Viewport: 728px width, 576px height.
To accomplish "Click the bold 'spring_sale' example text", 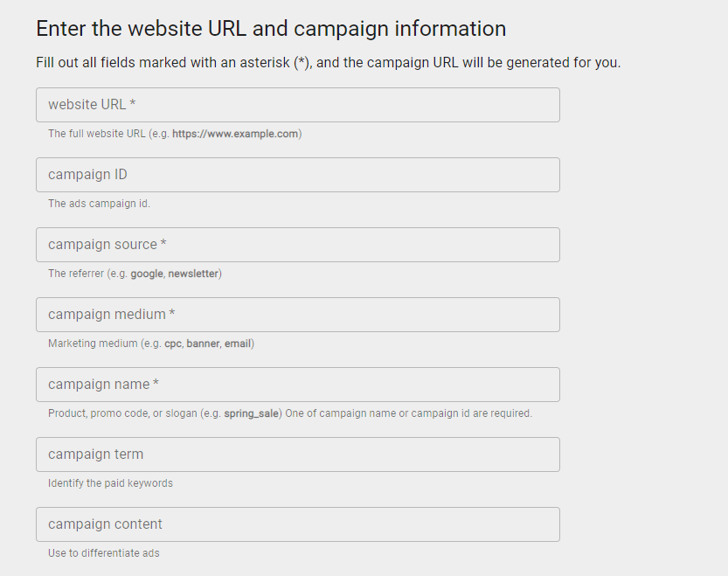I will (x=252, y=413).
